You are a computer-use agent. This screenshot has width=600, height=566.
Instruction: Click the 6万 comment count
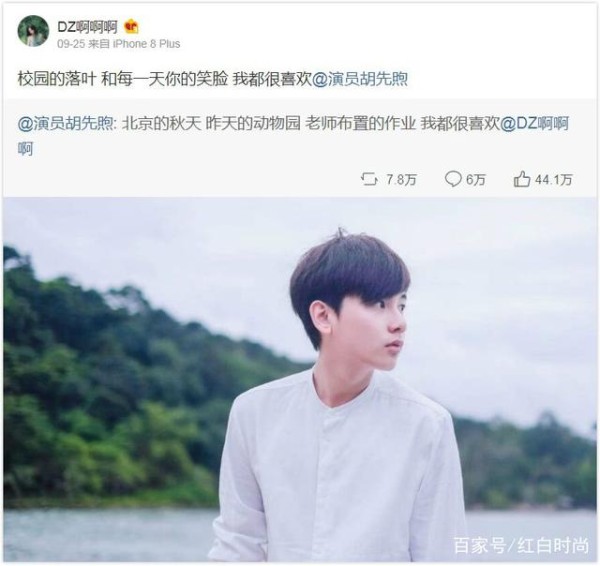[x=476, y=179]
